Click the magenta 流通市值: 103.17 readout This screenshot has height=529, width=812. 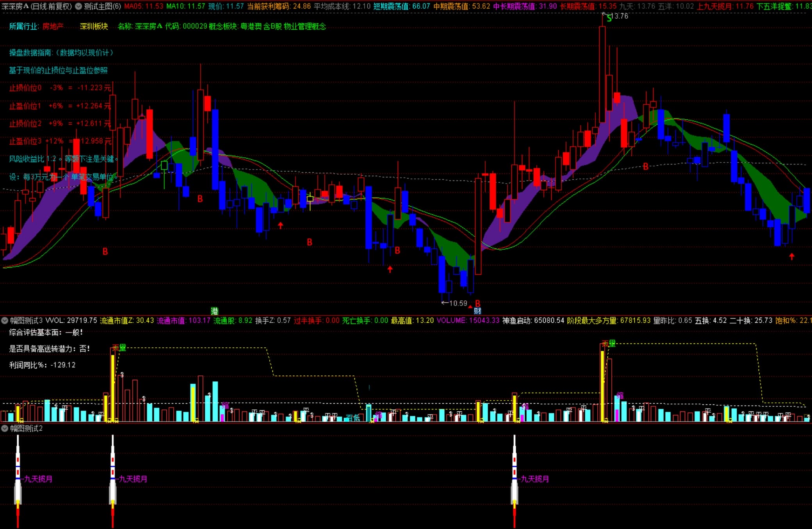point(183,321)
